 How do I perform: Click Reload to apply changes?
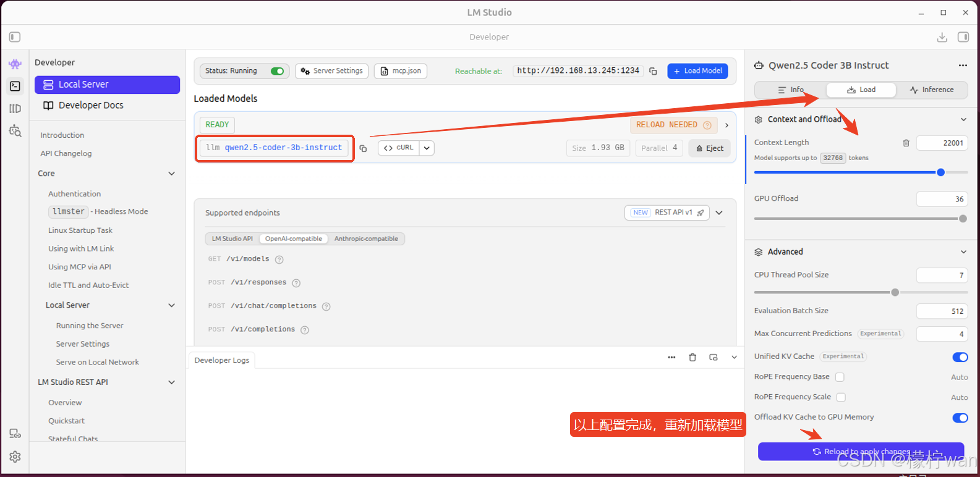[861, 452]
